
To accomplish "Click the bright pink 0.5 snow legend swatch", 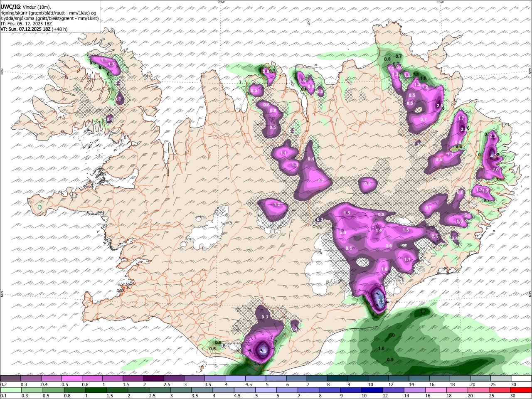I will [x=71, y=379].
